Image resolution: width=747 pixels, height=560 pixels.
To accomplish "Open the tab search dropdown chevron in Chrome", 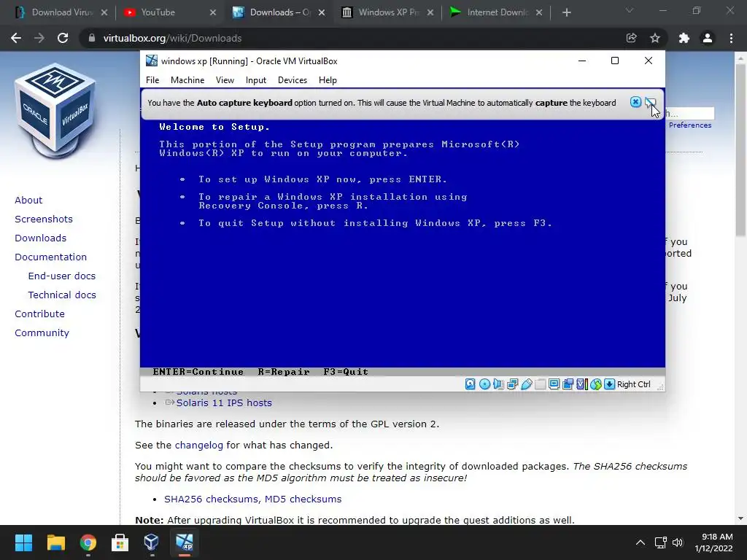I will point(630,10).
